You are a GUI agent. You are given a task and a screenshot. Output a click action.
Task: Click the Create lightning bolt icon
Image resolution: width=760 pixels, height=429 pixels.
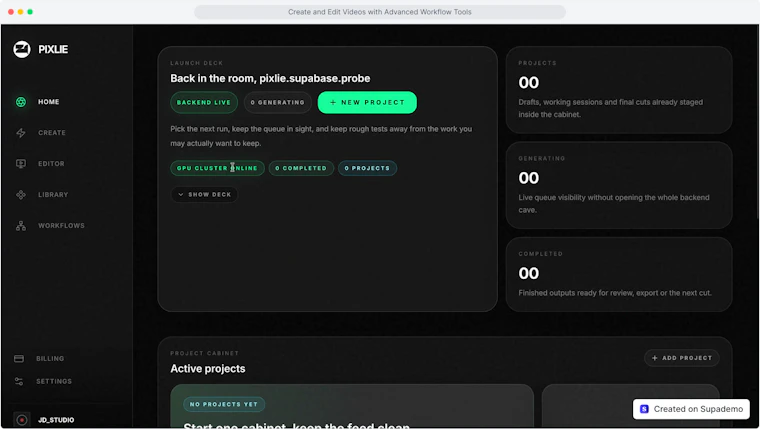pyautogui.click(x=21, y=133)
